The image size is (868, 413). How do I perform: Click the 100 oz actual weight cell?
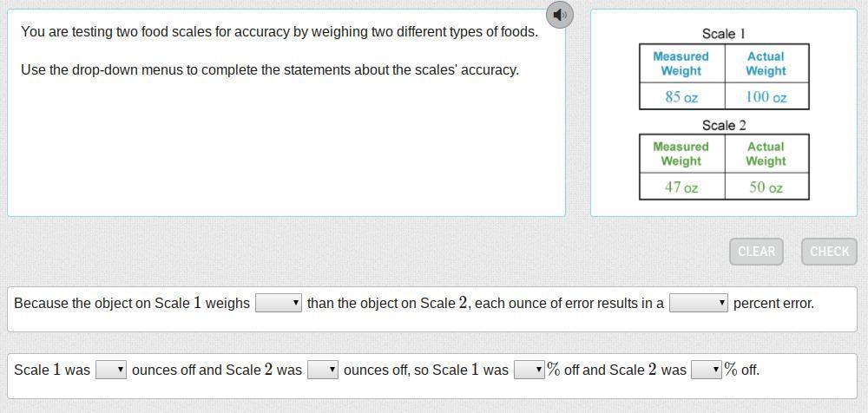coord(766,96)
